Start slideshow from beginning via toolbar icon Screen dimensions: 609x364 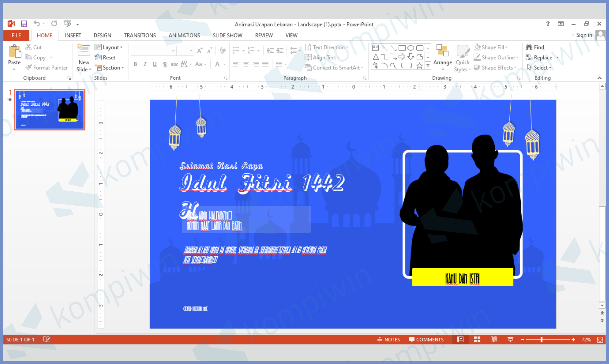click(67, 24)
